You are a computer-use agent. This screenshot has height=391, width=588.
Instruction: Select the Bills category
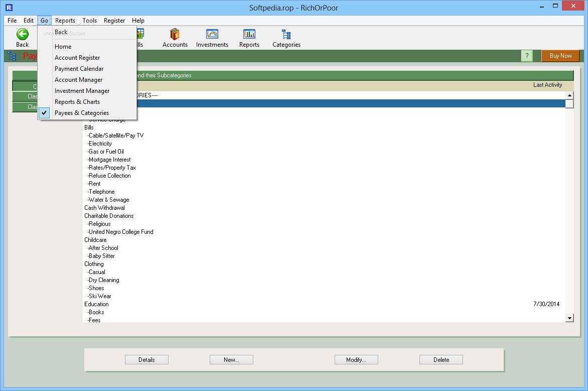pos(89,127)
